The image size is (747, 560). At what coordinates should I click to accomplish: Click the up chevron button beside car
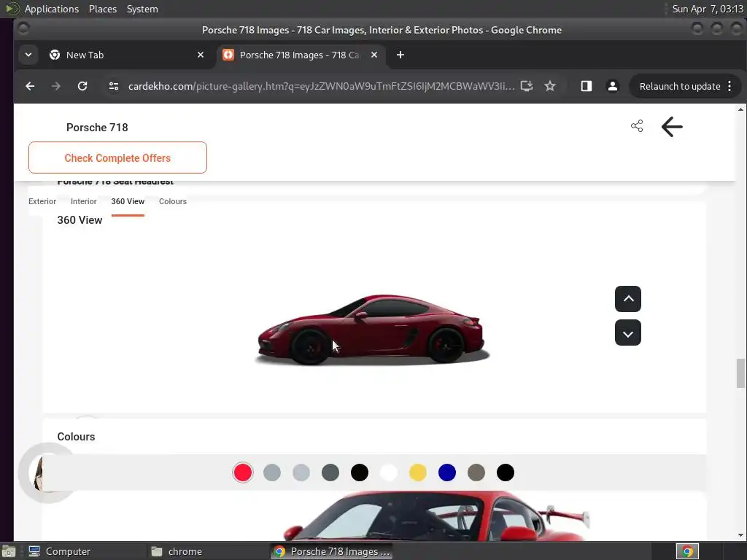(628, 299)
